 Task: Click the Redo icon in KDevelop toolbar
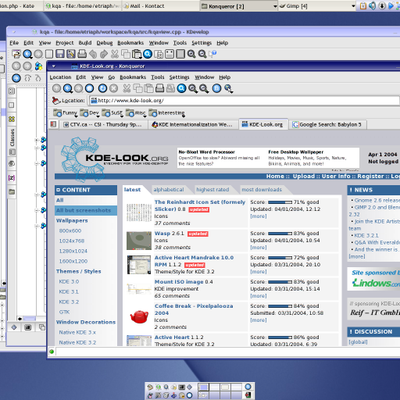tap(104, 54)
